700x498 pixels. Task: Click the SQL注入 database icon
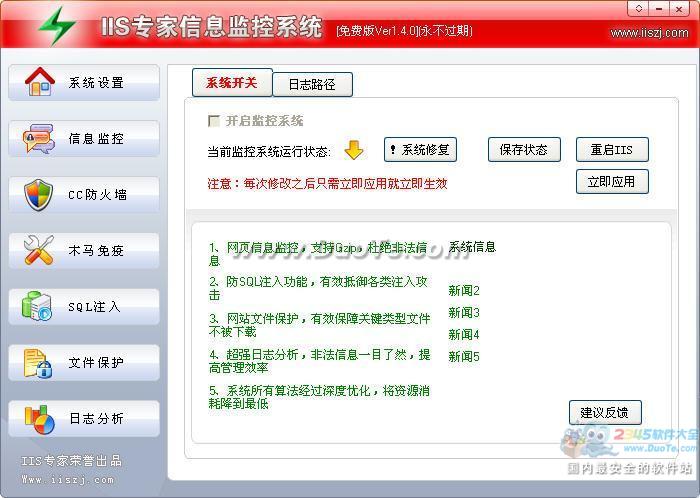tap(39, 306)
